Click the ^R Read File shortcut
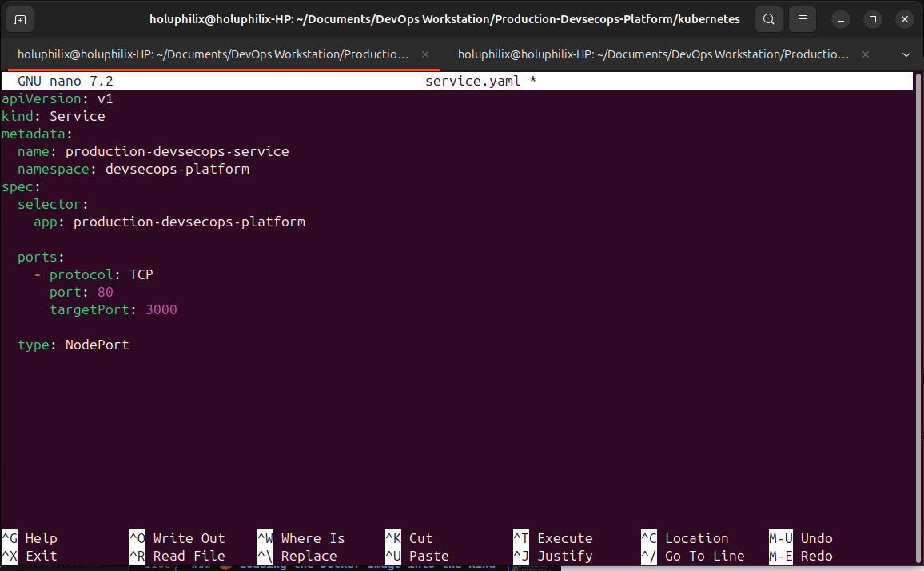The height and width of the screenshot is (571, 924). click(177, 556)
